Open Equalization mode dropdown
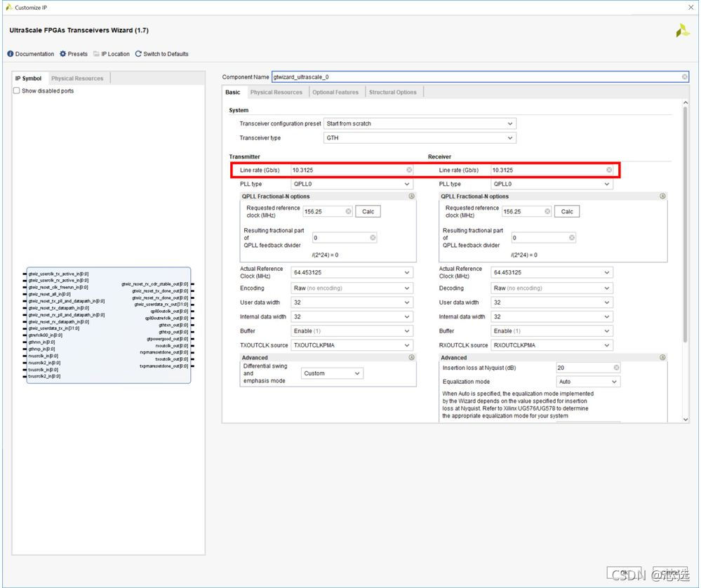The image size is (701, 588). [x=588, y=382]
